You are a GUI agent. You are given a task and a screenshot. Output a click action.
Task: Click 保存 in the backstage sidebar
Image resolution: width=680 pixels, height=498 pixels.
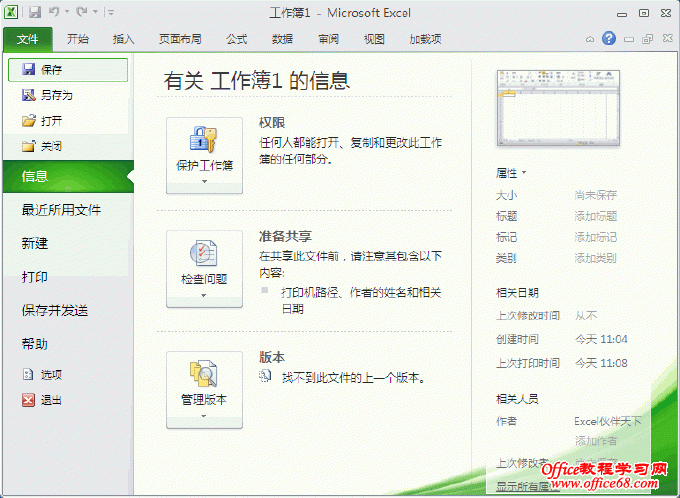pyautogui.click(x=68, y=70)
